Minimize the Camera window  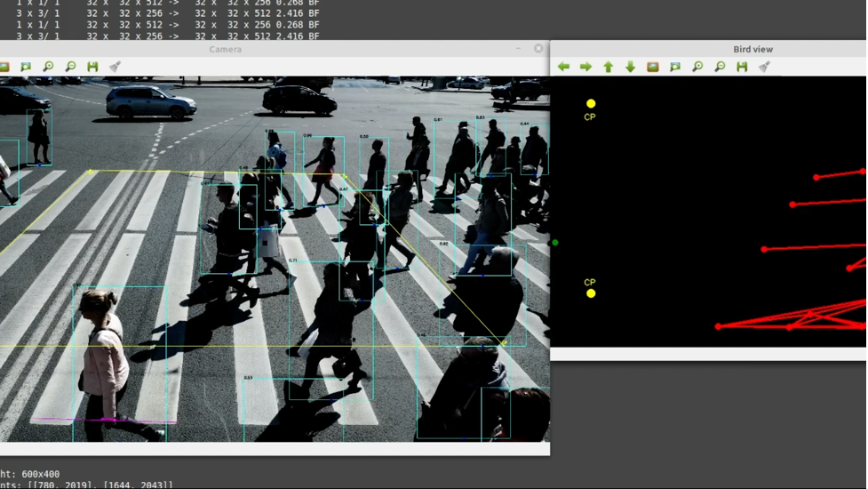(x=518, y=49)
